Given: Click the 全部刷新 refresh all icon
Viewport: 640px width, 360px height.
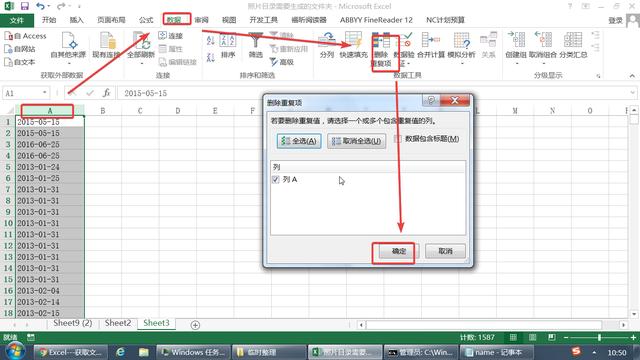Looking at the screenshot, I should [x=141, y=40].
